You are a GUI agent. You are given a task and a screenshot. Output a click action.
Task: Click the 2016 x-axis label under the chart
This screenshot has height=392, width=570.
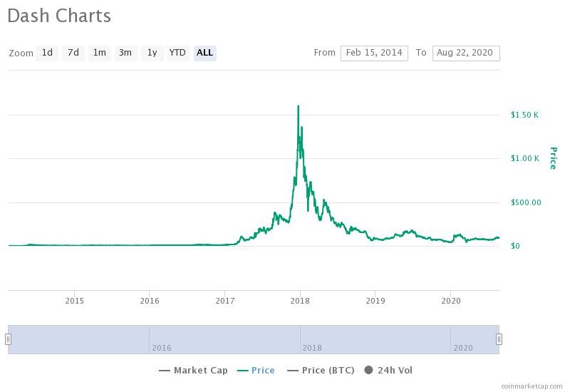tap(150, 301)
